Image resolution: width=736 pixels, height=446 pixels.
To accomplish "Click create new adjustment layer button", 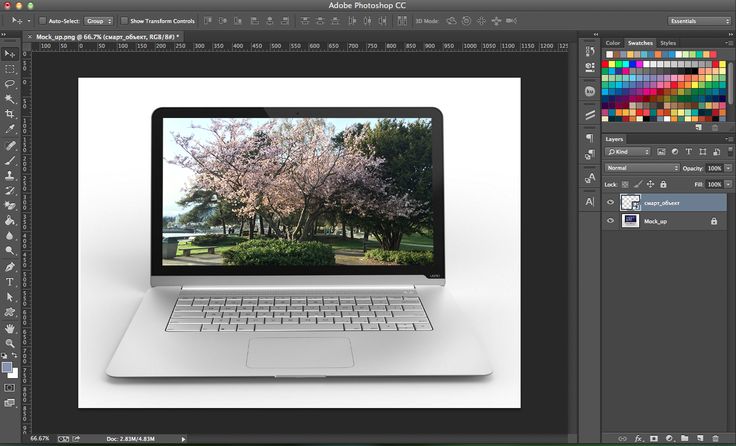I will (x=669, y=438).
